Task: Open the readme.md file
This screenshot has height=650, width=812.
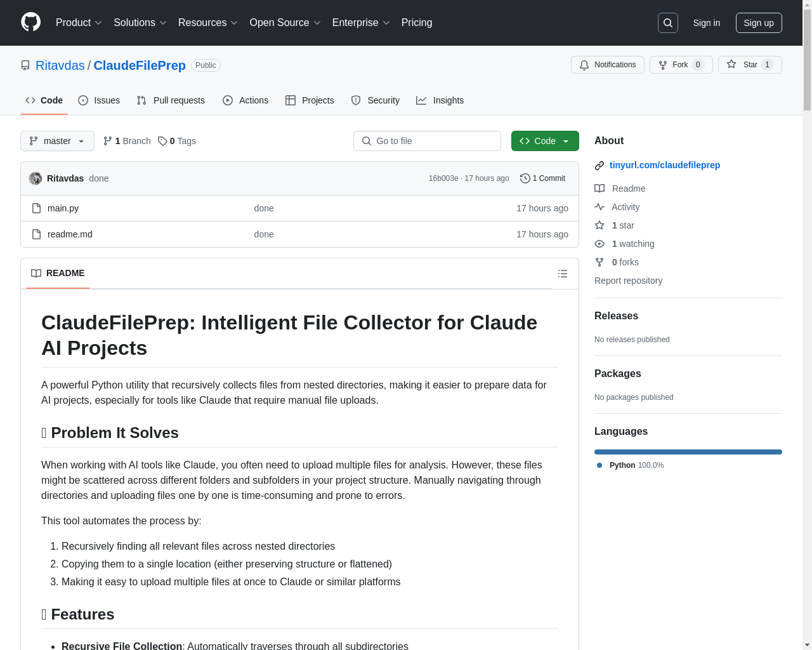Action: pos(70,234)
